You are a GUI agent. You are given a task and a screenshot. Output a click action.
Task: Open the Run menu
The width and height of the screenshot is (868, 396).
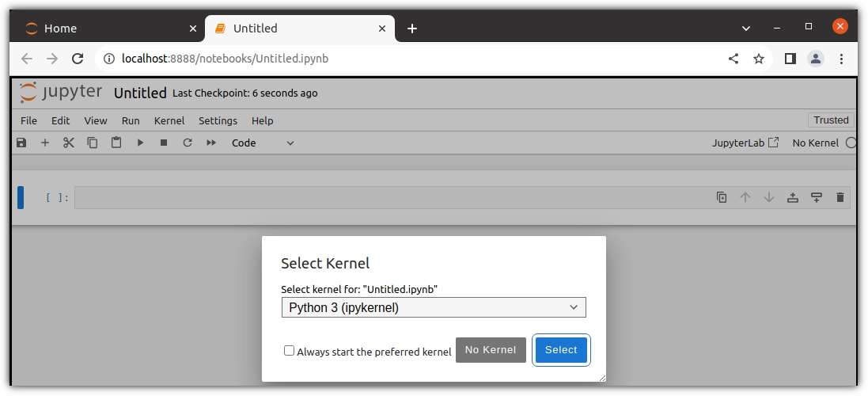pos(131,120)
